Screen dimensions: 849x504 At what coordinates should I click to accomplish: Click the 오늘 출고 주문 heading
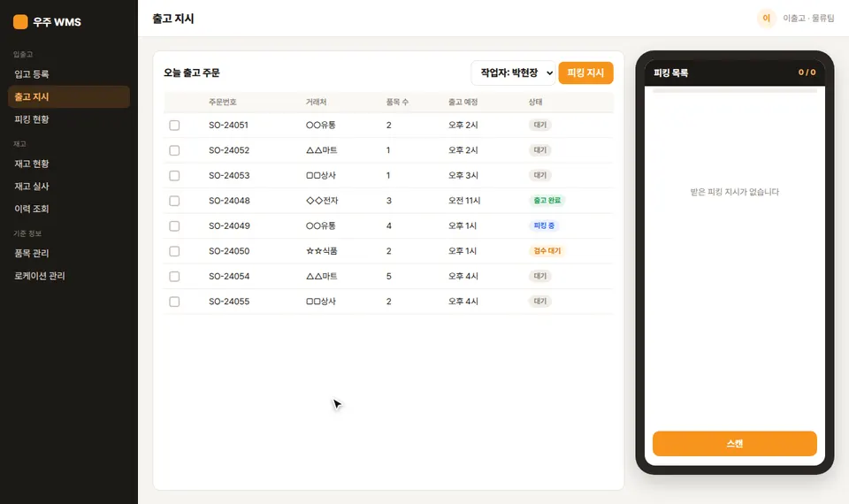[x=192, y=73]
